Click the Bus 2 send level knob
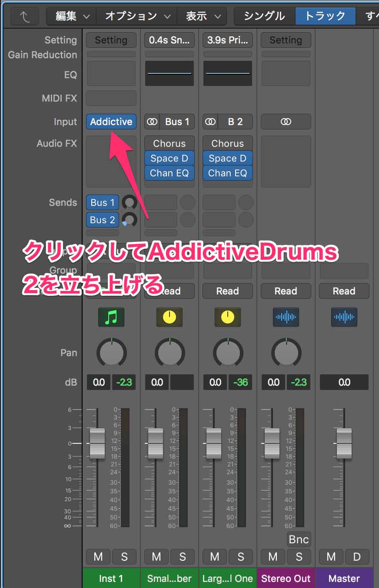This screenshot has width=379, height=588. [x=130, y=220]
